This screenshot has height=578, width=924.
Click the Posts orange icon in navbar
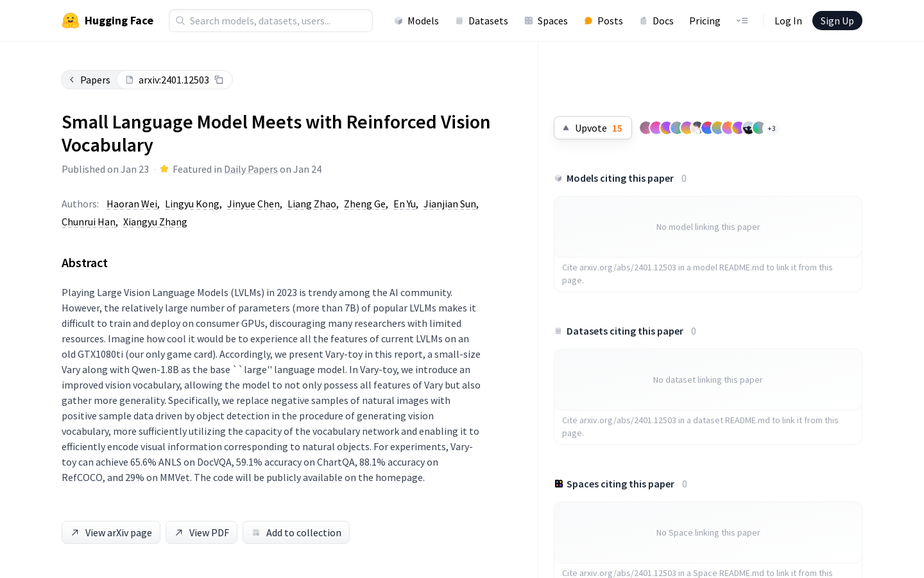point(588,21)
